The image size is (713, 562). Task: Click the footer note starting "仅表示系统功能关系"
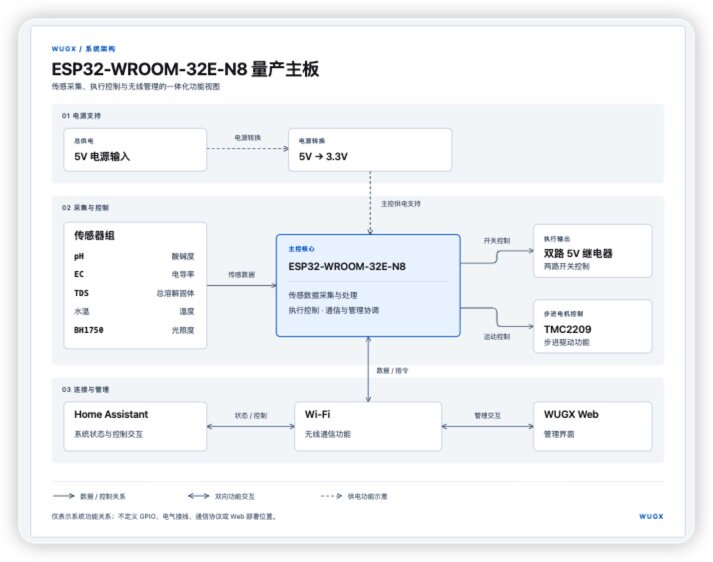click(x=164, y=517)
